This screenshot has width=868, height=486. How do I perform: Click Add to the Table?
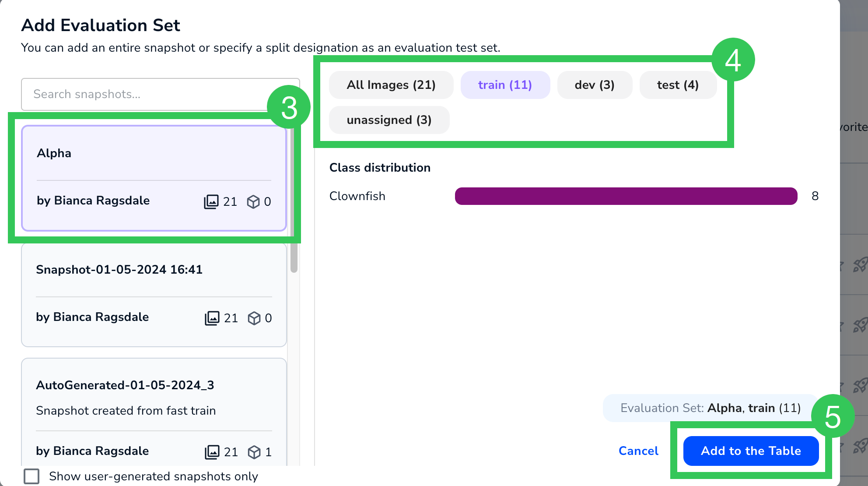tap(751, 451)
